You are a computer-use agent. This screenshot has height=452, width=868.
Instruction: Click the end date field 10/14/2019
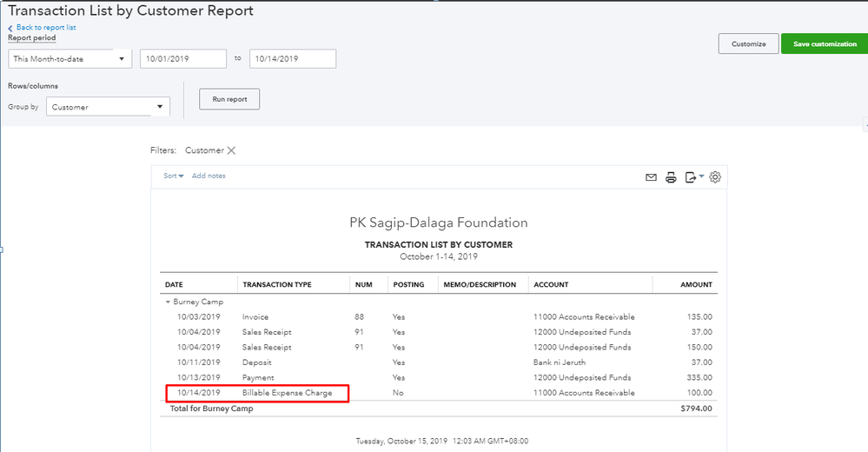coord(292,59)
